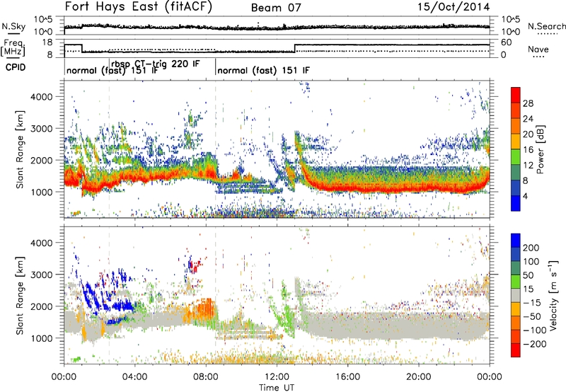The image size is (566, 392).
Task: Click the gray segment of the Velocity colorbar
Action: [516, 295]
